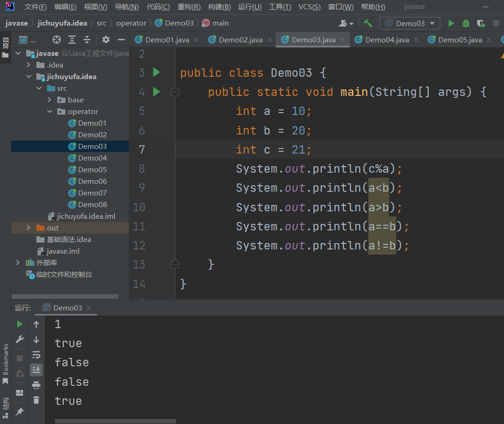Click the run gutter arrow beside class Demo03
Image resolution: width=504 pixels, height=424 pixels.
click(x=156, y=73)
